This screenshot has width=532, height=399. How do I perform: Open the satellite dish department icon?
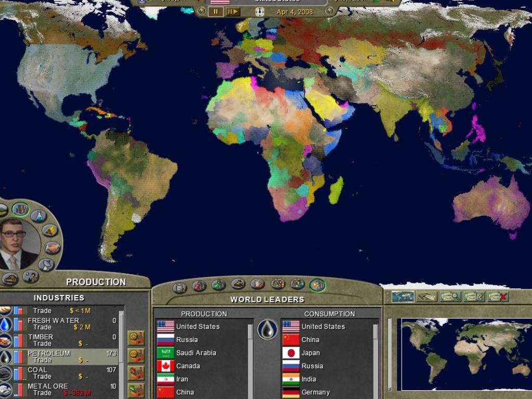(46, 265)
